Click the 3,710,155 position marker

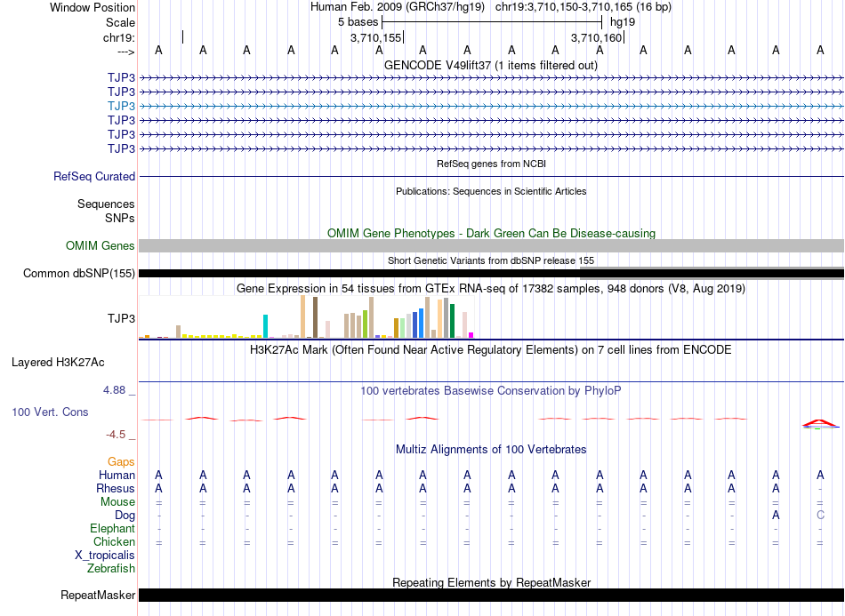[376, 37]
